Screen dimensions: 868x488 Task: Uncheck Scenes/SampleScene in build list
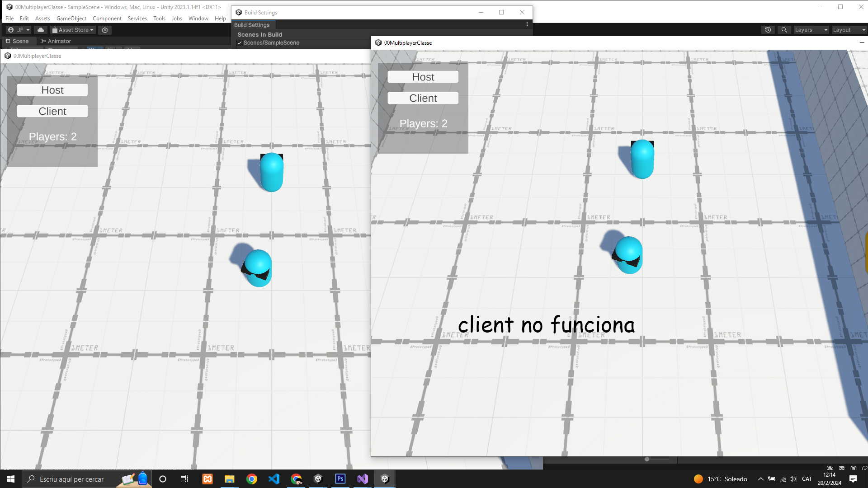tap(240, 43)
